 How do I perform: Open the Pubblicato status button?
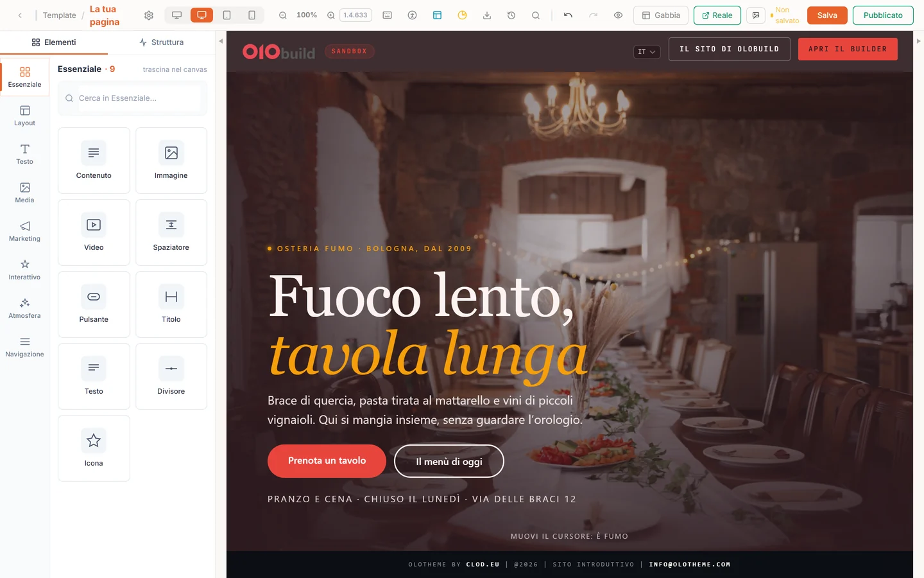883,15
